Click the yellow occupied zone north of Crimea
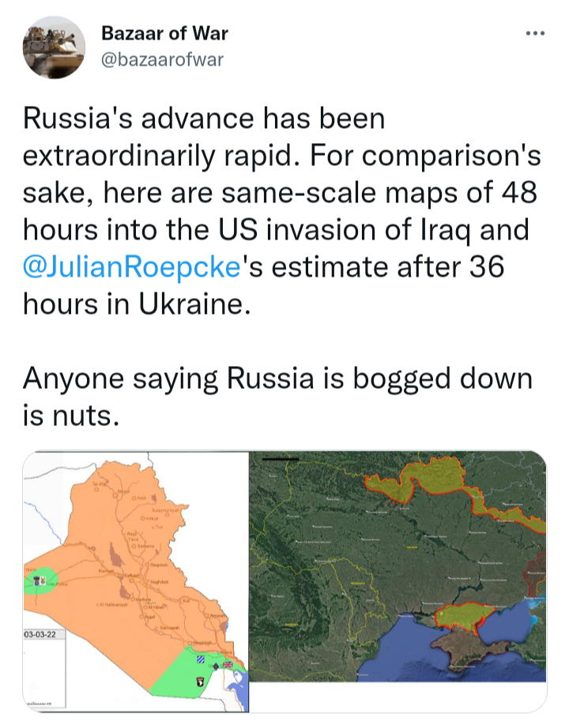Screen dimensions: 569x728 pyautogui.click(x=458, y=615)
